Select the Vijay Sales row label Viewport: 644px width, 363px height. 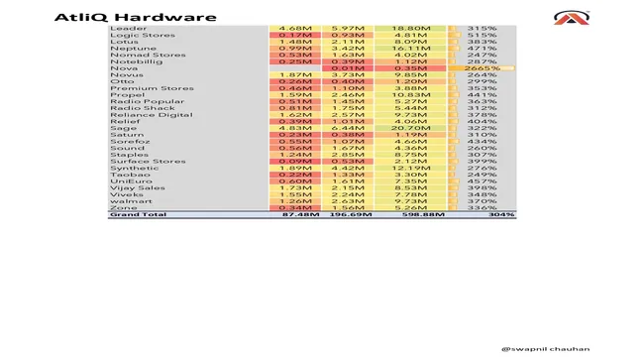click(137, 187)
